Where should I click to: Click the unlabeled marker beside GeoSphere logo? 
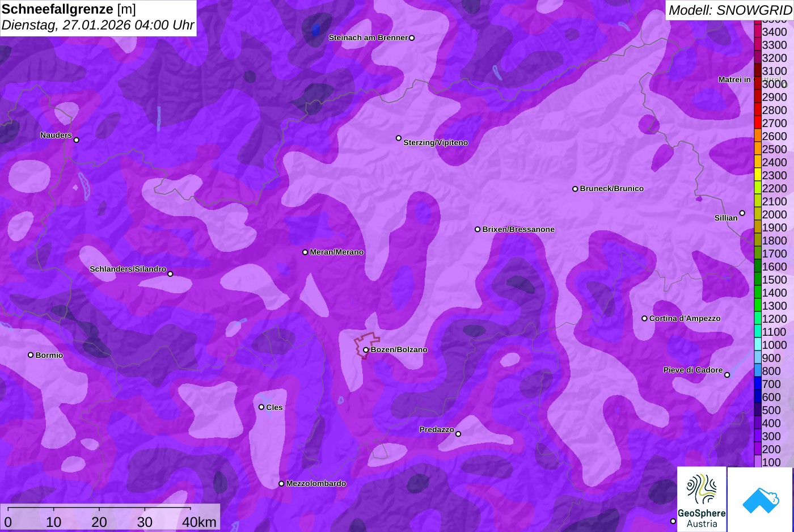(x=673, y=521)
